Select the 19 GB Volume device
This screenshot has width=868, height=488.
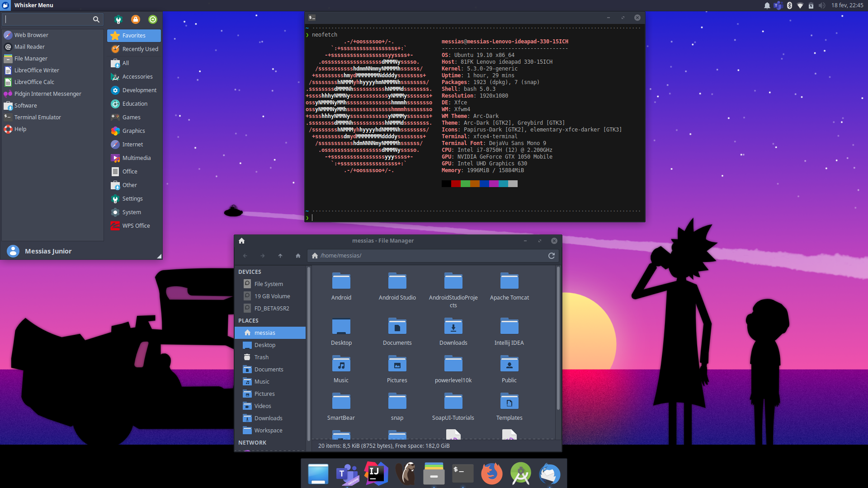tap(270, 296)
